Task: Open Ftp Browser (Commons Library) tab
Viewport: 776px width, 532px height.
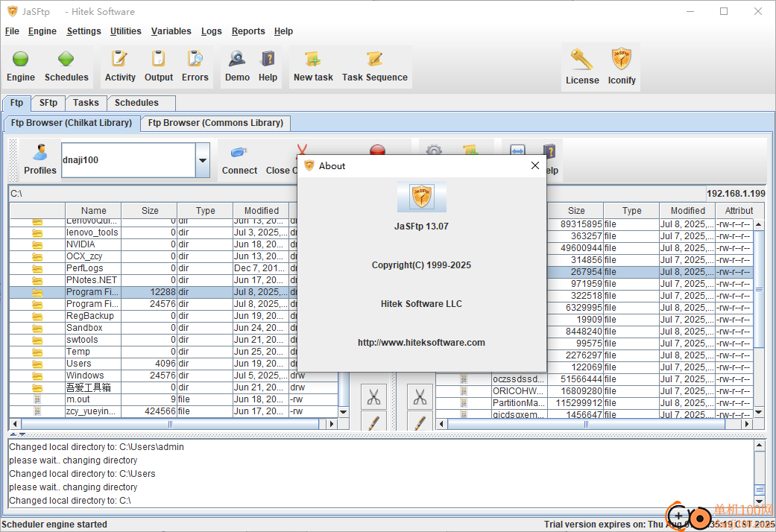Action: [215, 123]
